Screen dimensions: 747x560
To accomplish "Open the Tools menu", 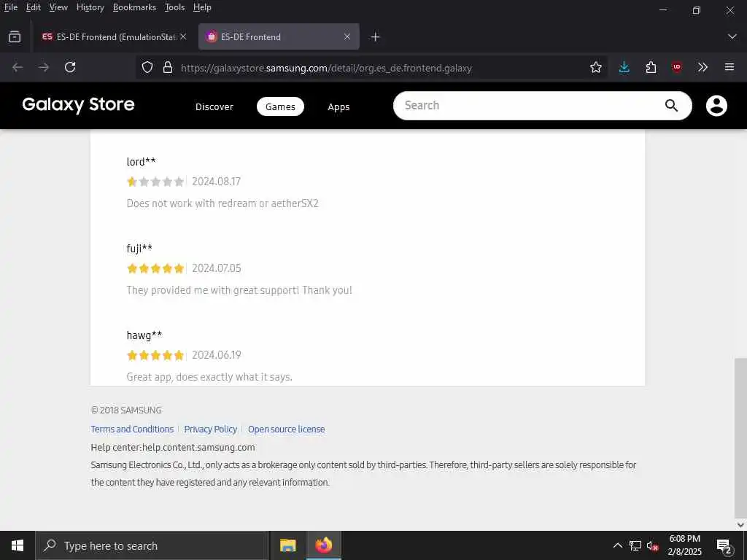I will [174, 7].
